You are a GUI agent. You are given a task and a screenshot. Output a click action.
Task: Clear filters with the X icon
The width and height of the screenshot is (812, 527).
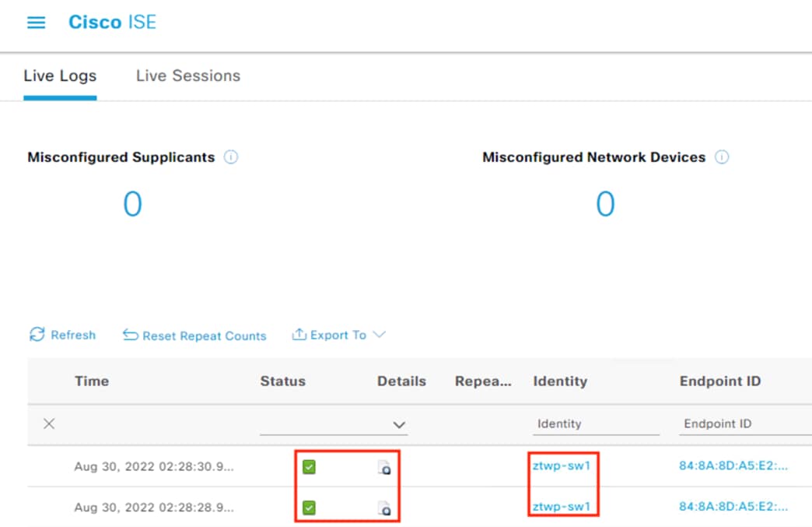(x=49, y=424)
